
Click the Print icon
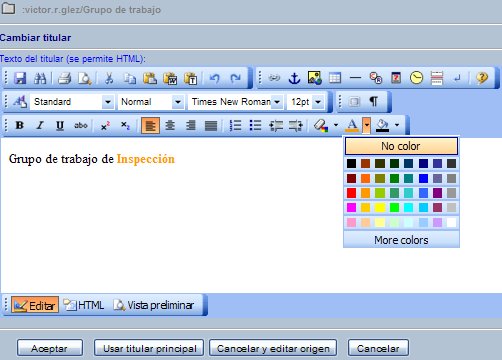(x=64, y=78)
